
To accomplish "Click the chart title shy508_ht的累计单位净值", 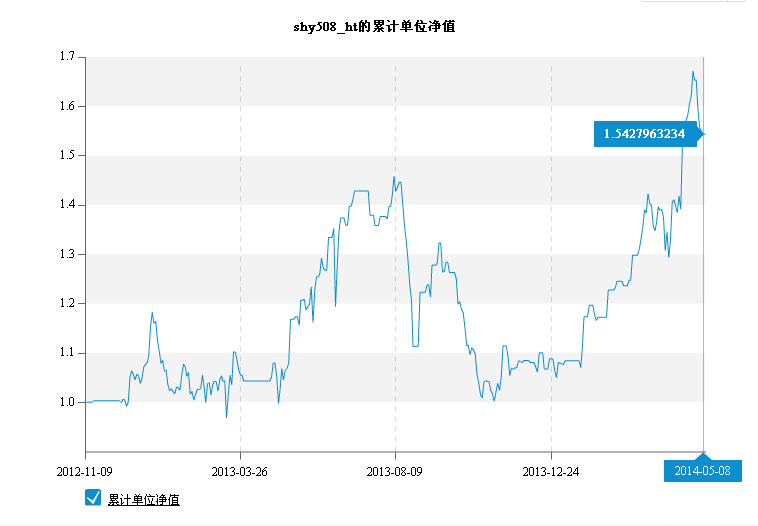I will (374, 26).
